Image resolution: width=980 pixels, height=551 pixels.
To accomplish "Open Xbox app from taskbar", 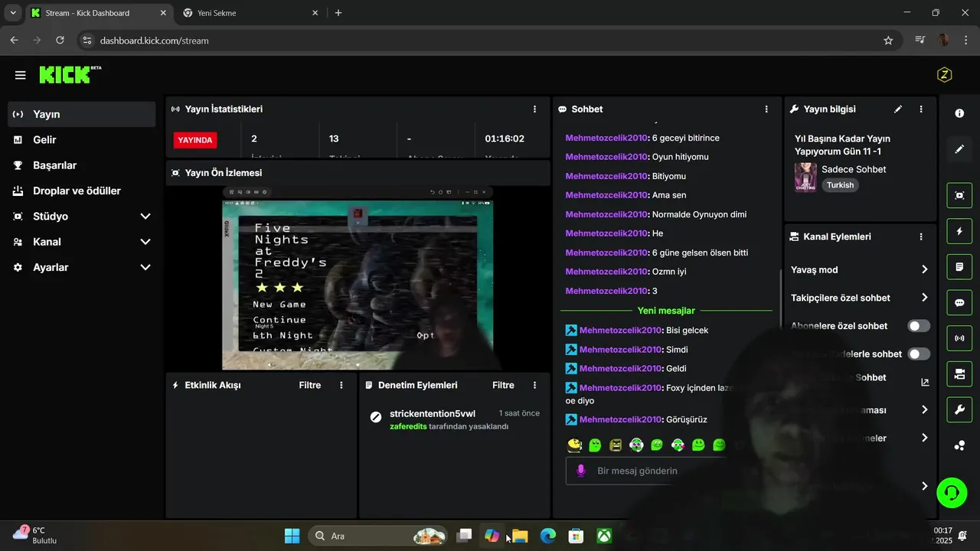I will pos(605,536).
